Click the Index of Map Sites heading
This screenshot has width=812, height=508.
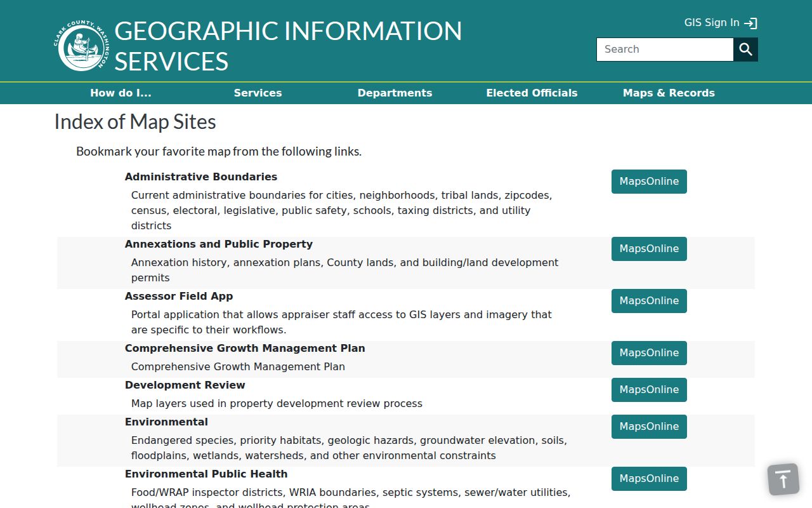pyautogui.click(x=135, y=122)
